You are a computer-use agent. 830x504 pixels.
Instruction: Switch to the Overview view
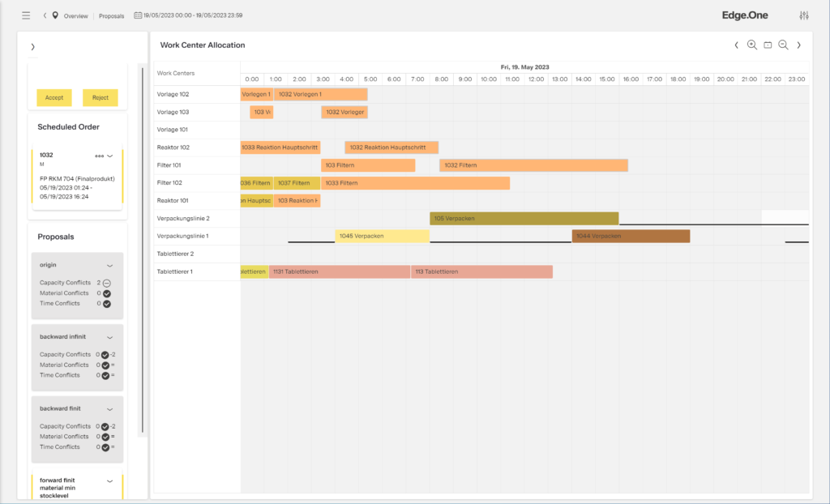pyautogui.click(x=75, y=15)
